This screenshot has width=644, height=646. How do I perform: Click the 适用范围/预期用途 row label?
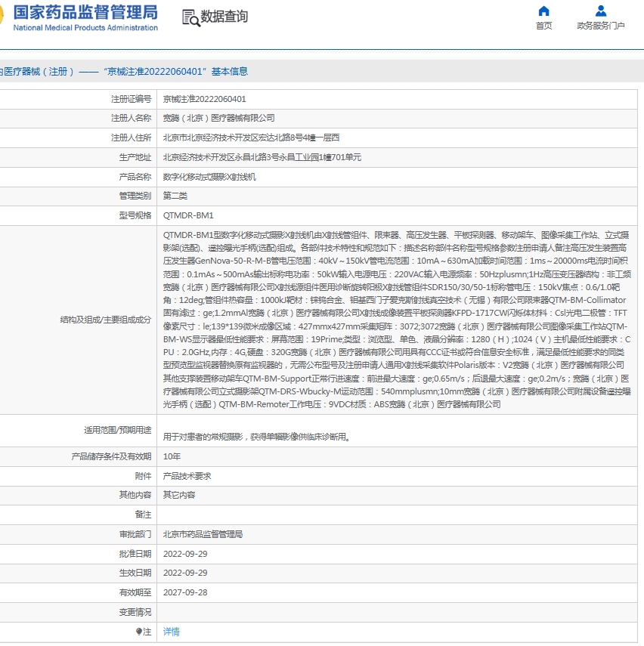(x=117, y=430)
